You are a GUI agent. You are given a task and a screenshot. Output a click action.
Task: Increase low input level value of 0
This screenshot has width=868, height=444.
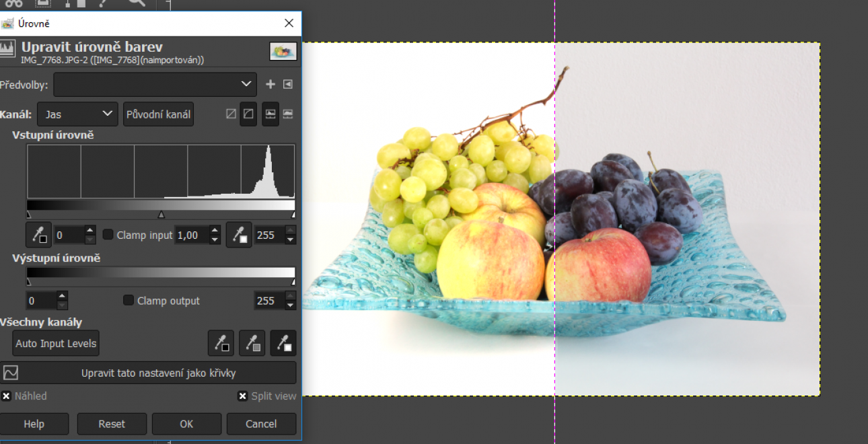90,230
